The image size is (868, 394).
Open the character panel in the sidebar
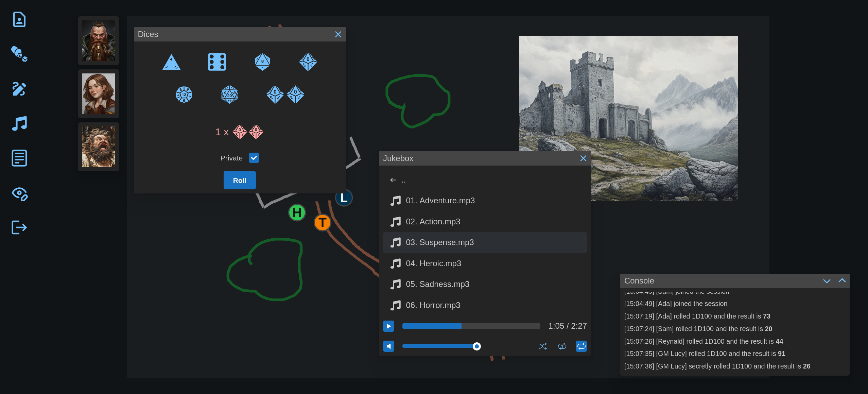(x=19, y=19)
